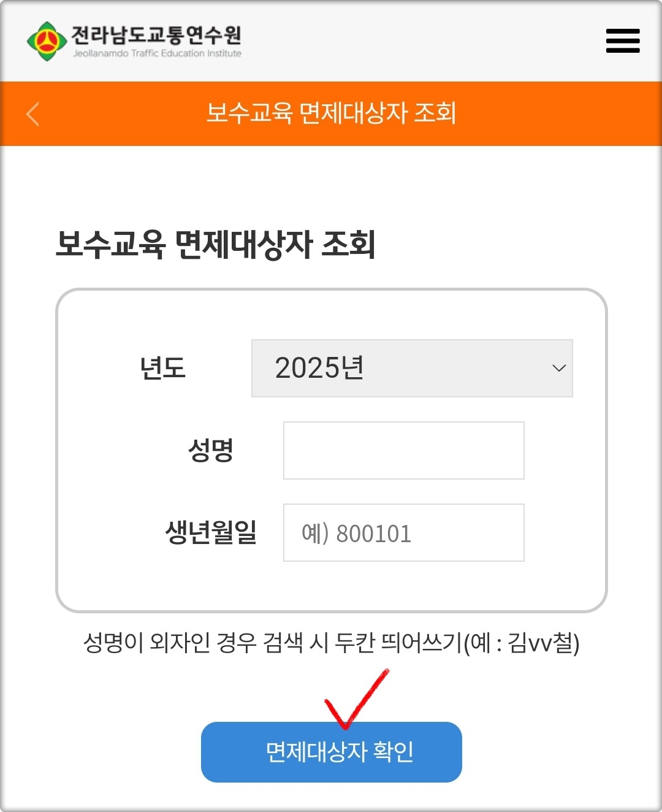
Task: Click the Jeollanamdo Traffic Education Institute subtitle
Action: tap(157, 53)
